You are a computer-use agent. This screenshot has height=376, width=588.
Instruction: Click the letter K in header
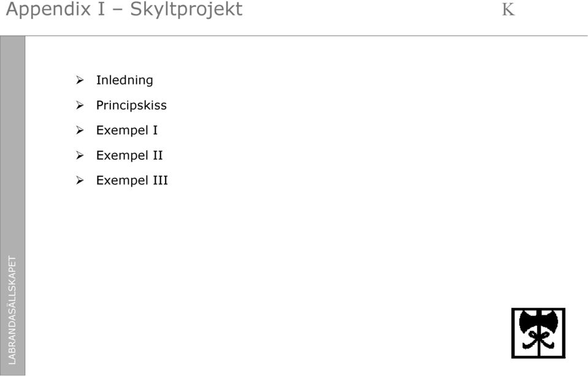pos(508,9)
